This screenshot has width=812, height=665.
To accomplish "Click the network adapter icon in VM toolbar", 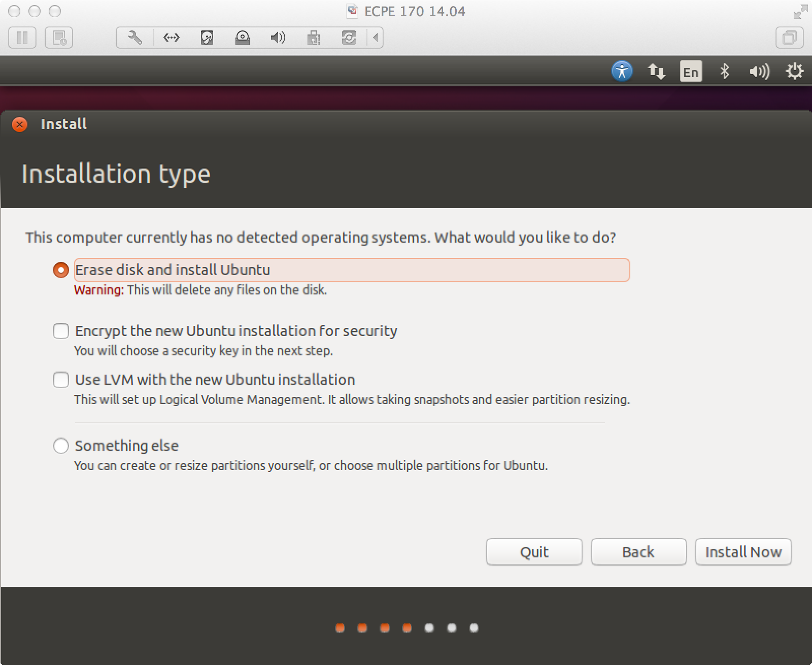I will coord(171,38).
